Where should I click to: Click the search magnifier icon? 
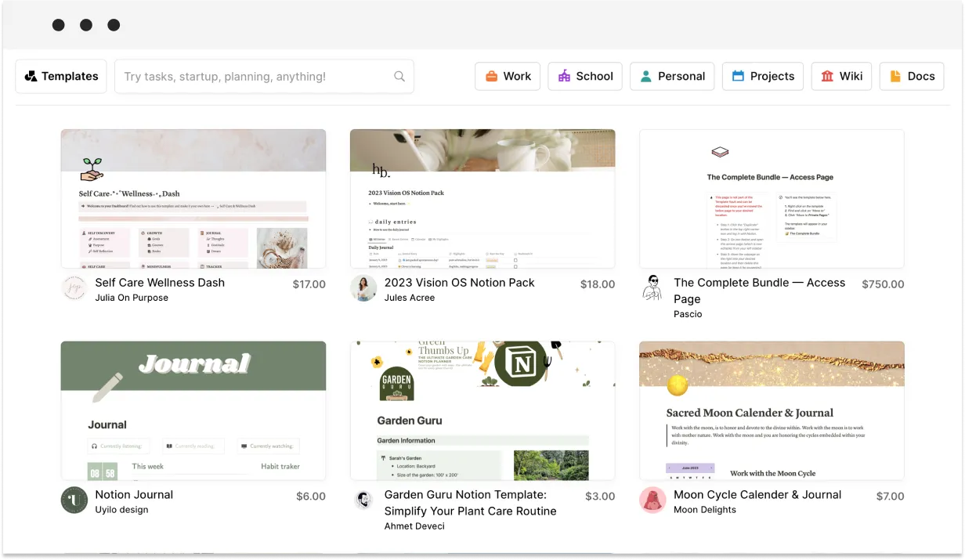[x=399, y=76]
